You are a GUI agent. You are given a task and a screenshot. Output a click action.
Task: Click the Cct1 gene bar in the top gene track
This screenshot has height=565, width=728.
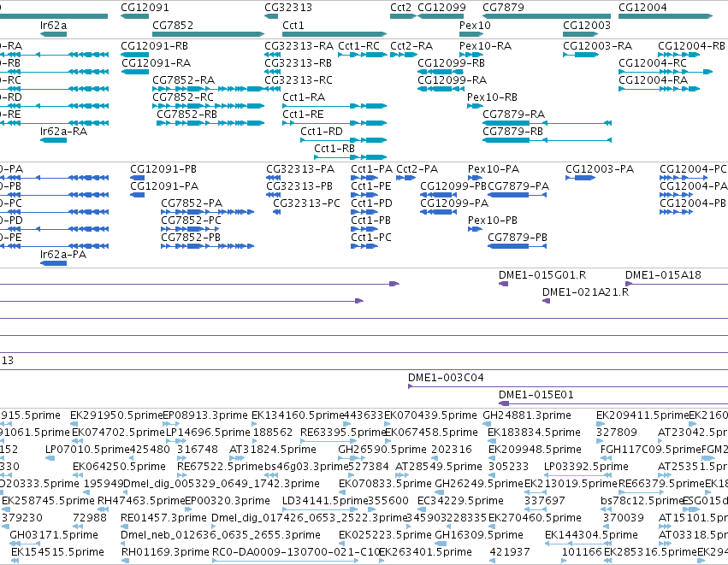click(334, 34)
